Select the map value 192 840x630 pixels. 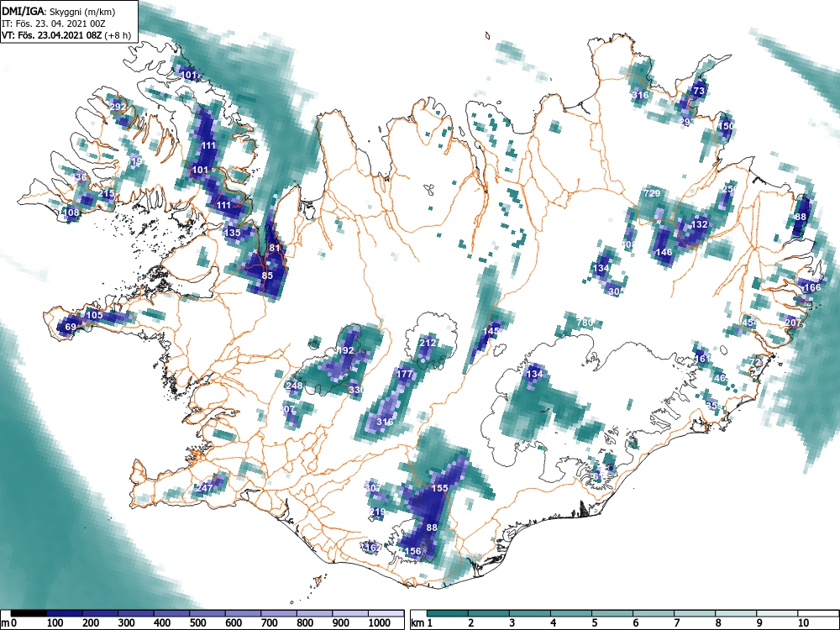pos(345,350)
